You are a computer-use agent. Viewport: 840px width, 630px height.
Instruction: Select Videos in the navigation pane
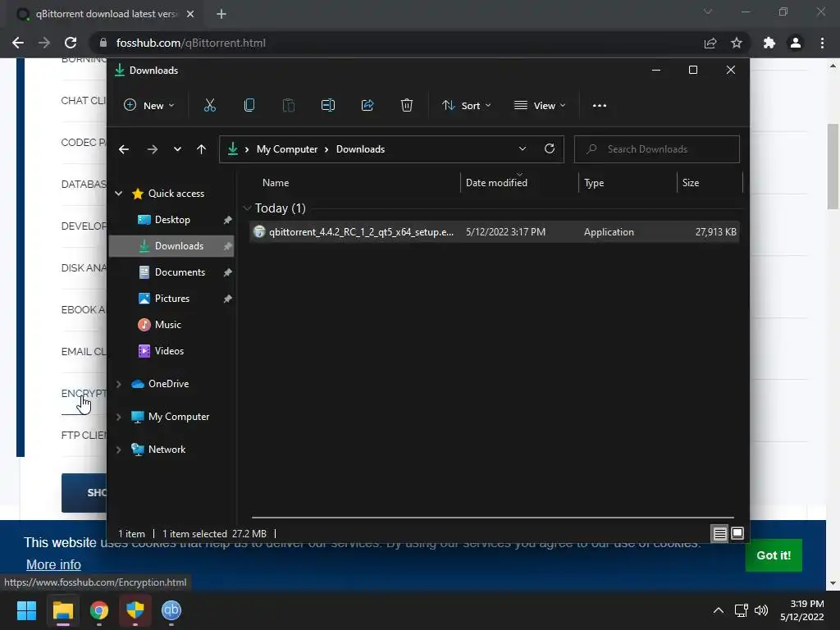tap(171, 351)
